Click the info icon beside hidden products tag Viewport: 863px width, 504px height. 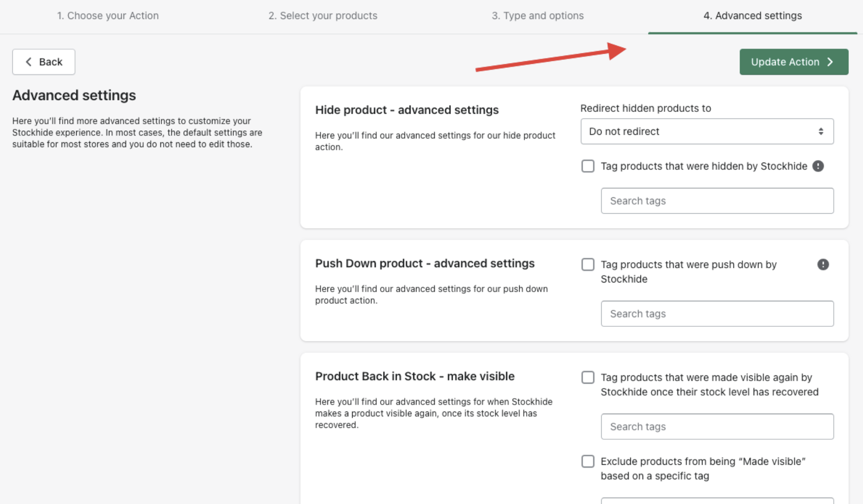(818, 166)
